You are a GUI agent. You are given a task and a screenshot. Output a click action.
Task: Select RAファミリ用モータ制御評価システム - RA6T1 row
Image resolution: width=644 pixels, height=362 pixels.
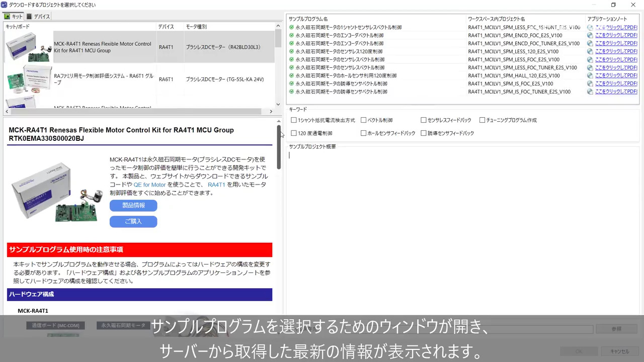pos(139,79)
